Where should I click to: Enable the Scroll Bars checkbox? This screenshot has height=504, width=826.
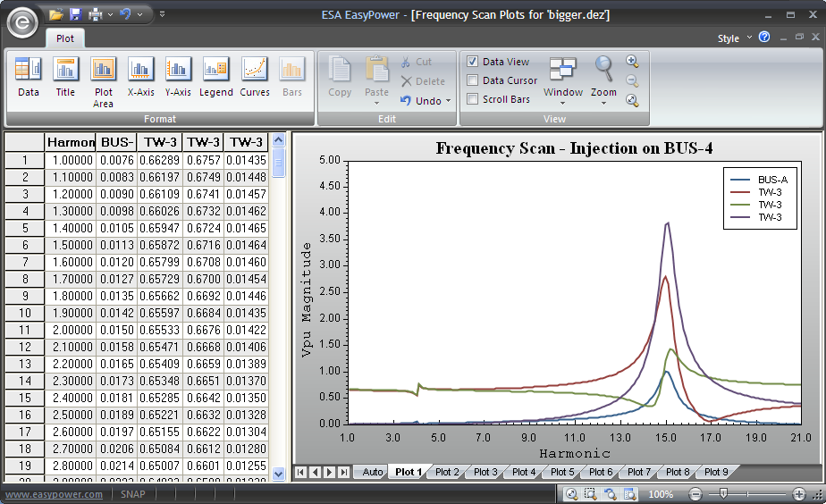pos(473,99)
